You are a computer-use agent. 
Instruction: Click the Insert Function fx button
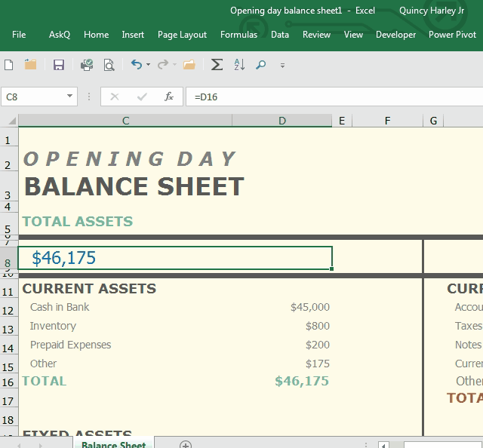click(169, 97)
